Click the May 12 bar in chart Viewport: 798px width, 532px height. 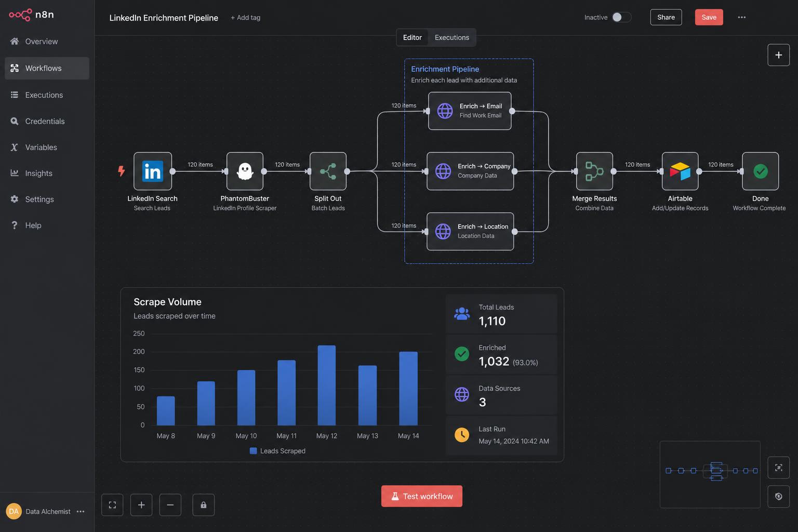tap(327, 385)
